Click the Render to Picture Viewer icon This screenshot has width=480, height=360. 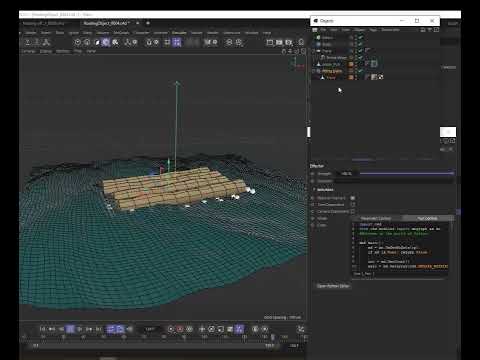click(x=279, y=42)
